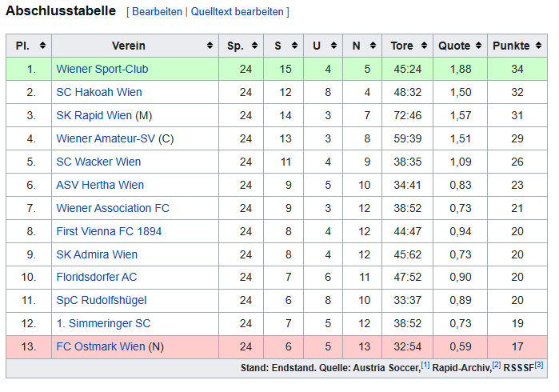Screen dimensions: 559x392
Task: Sort by Punkte column sort icon
Action: coord(537,46)
